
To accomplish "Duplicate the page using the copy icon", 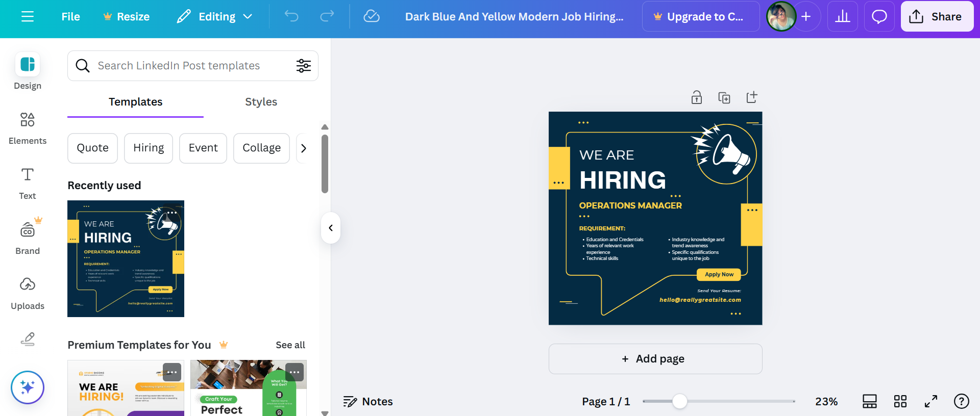I will [724, 97].
